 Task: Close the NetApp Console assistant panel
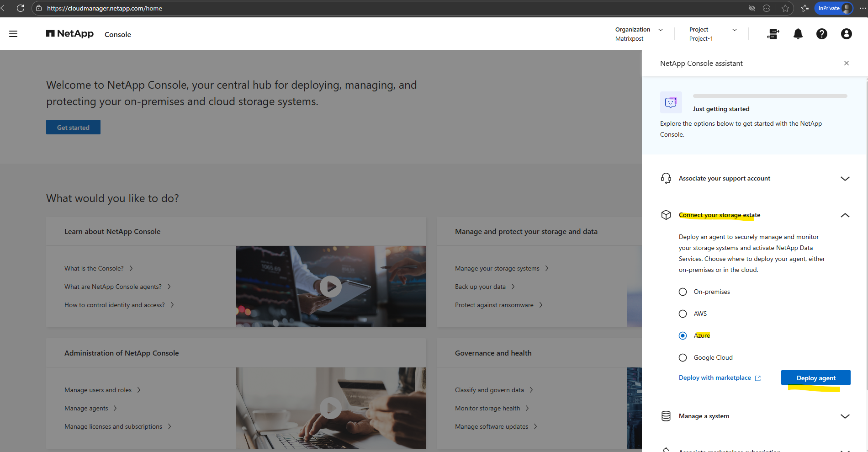point(847,63)
